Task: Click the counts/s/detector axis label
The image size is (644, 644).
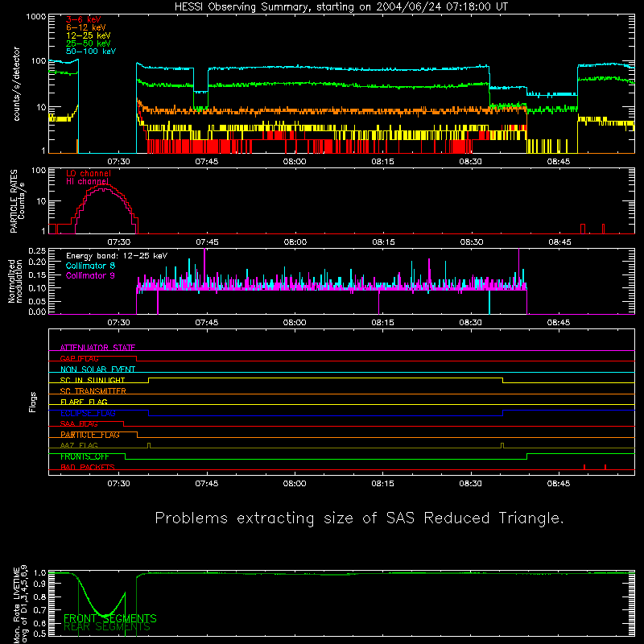Action: click(17, 84)
